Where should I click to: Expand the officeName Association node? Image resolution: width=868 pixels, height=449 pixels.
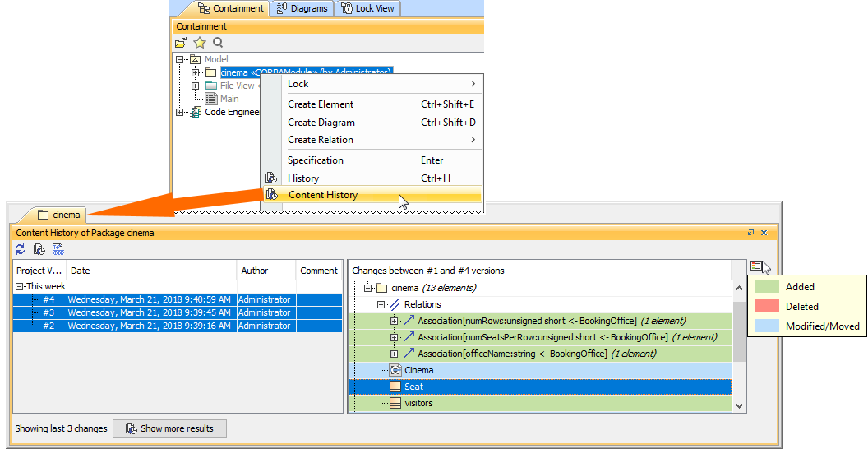[x=395, y=354]
